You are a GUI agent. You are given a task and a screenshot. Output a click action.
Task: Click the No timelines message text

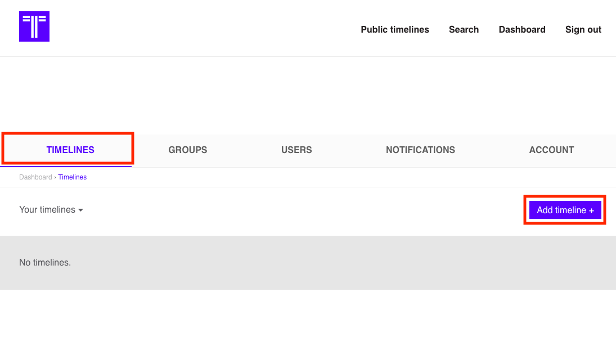pos(45,263)
